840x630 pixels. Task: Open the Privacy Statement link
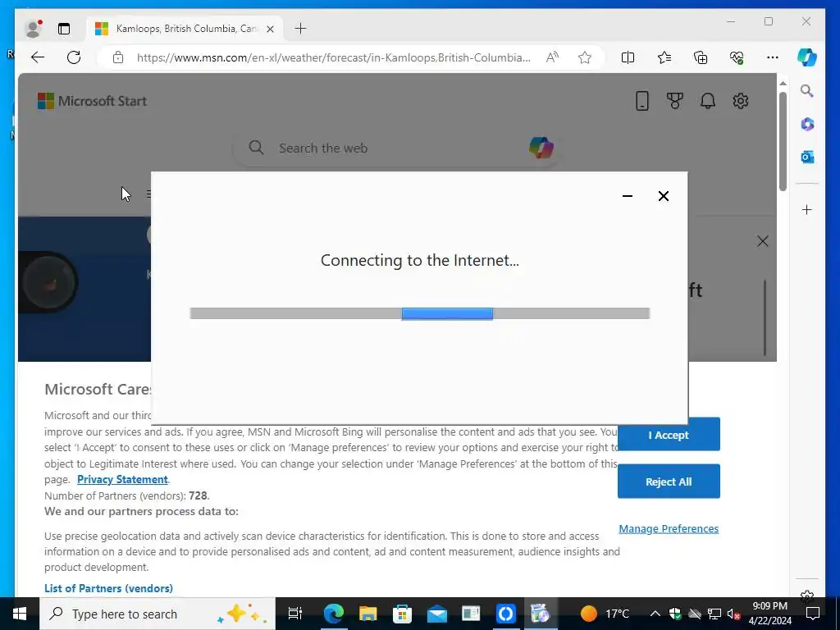tap(123, 479)
